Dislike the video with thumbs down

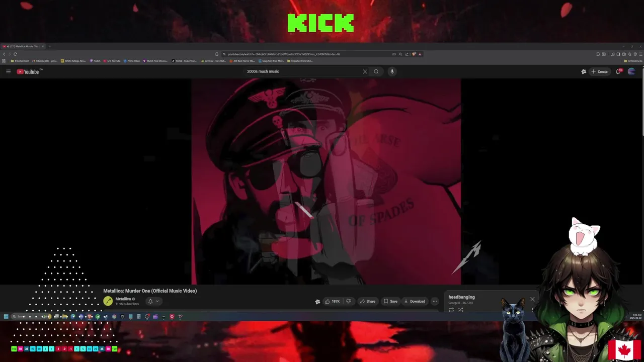[x=348, y=301]
